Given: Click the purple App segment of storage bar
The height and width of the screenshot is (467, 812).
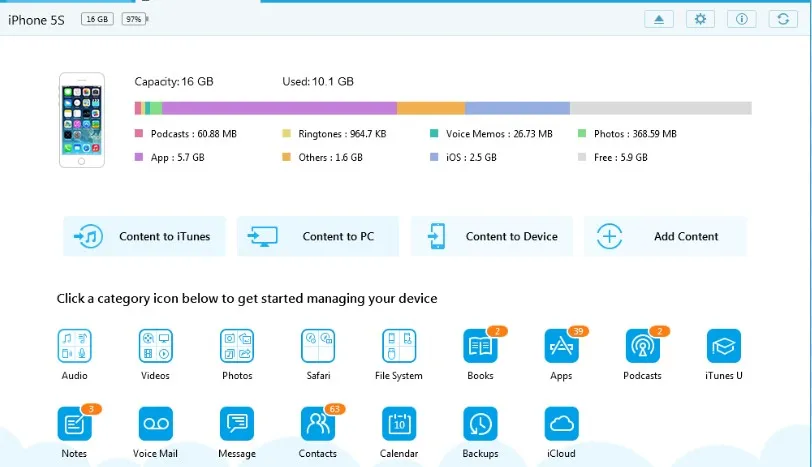Looking at the screenshot, I should point(280,108).
